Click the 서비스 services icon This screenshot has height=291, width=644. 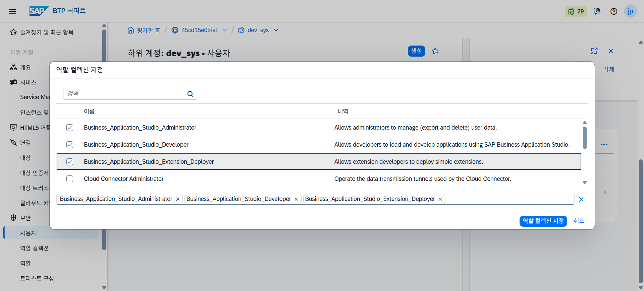(x=13, y=82)
